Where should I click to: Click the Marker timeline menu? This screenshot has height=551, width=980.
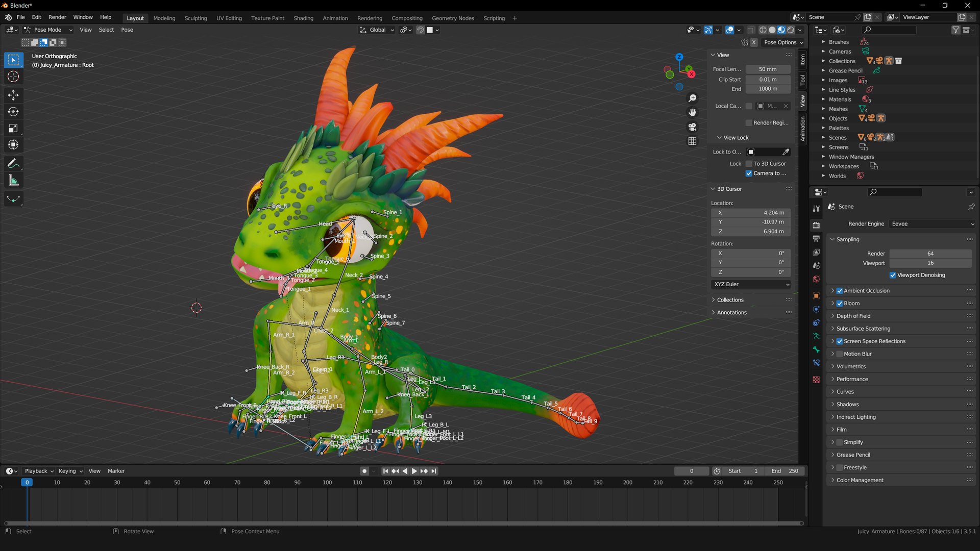[x=116, y=471]
